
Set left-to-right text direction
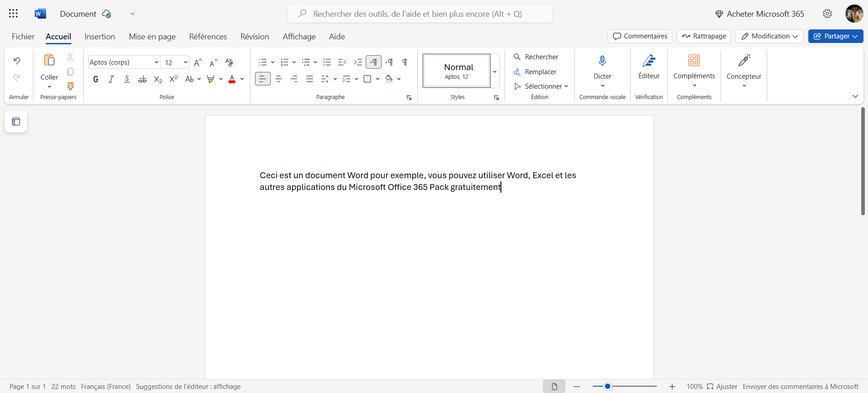374,62
